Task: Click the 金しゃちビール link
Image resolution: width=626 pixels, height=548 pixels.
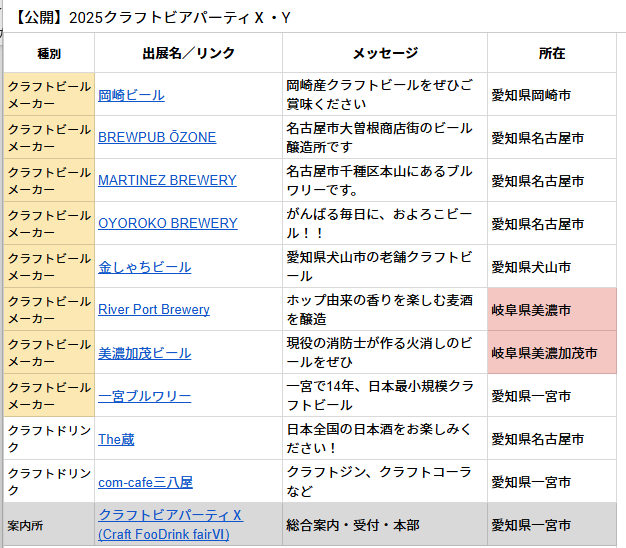Action: pyautogui.click(x=145, y=267)
